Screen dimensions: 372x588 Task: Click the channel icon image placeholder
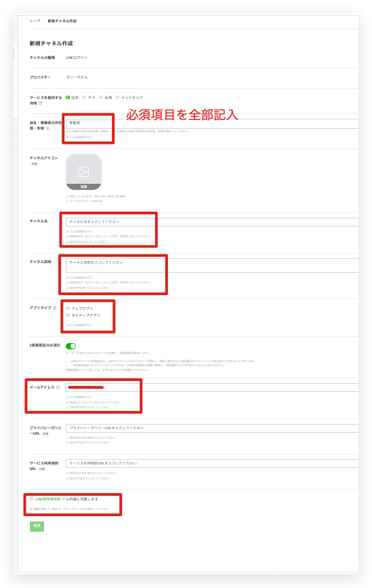coord(83,172)
